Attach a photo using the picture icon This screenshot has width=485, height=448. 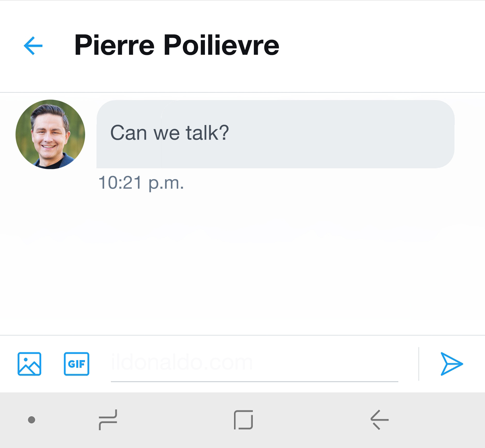click(29, 364)
